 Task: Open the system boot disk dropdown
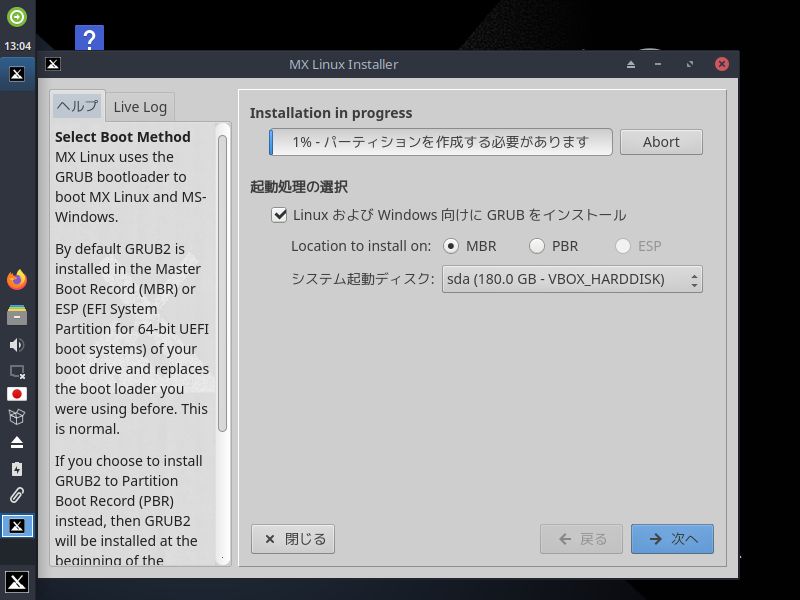click(572, 279)
